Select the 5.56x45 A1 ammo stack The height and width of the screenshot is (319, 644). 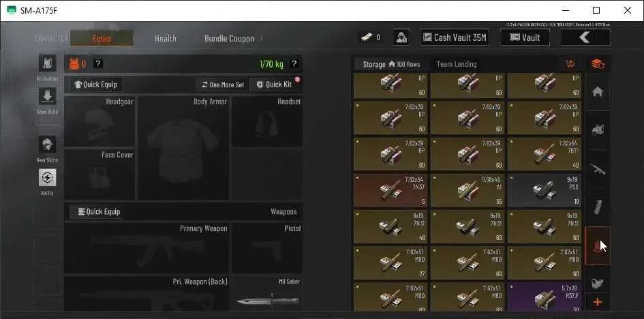pos(467,190)
